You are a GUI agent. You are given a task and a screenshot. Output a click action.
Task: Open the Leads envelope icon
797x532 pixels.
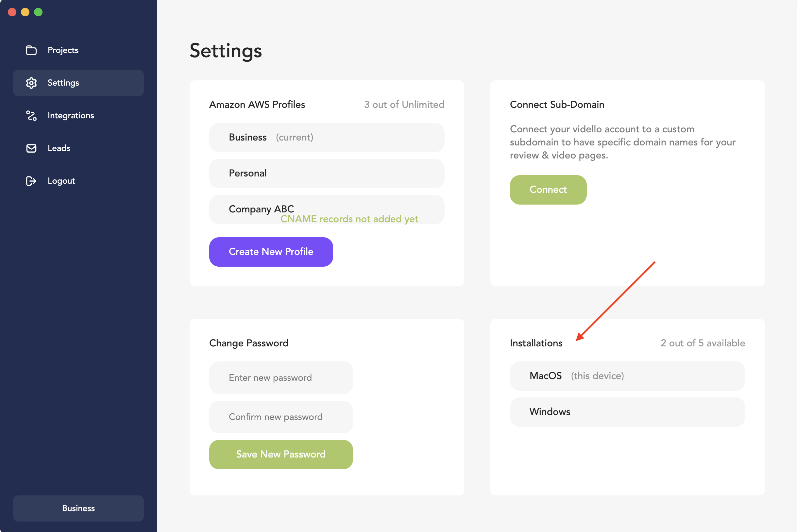pyautogui.click(x=31, y=148)
